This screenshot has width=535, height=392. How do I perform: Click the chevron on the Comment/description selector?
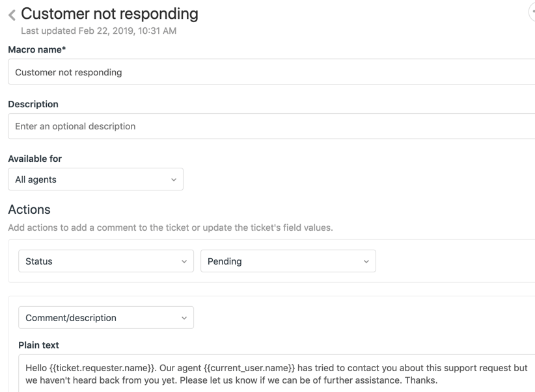pos(184,317)
